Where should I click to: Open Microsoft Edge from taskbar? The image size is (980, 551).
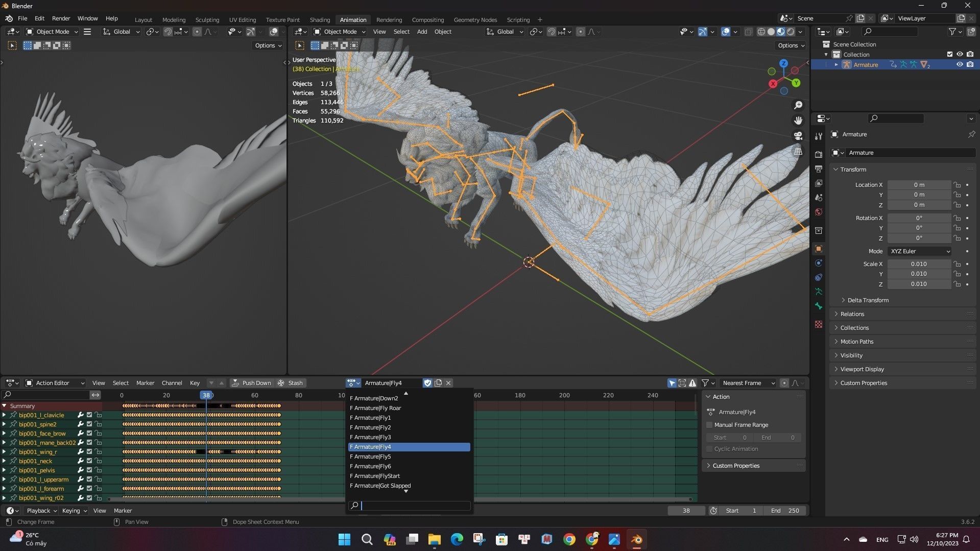coord(457,539)
